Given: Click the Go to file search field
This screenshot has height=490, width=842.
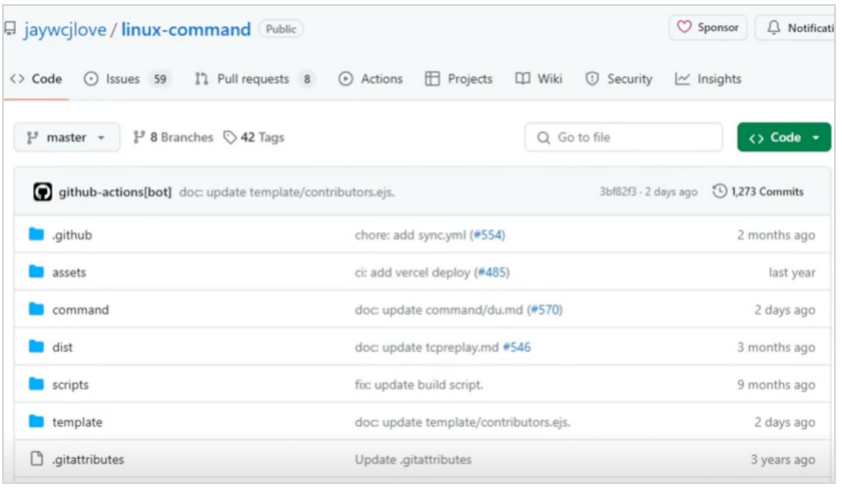Looking at the screenshot, I should [623, 138].
